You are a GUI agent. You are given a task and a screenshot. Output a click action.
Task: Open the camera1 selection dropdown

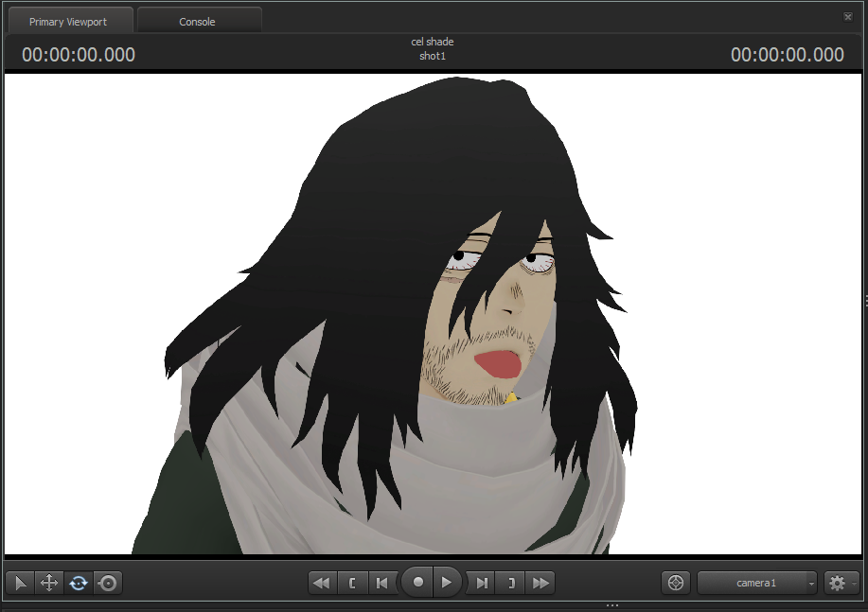[x=756, y=583]
